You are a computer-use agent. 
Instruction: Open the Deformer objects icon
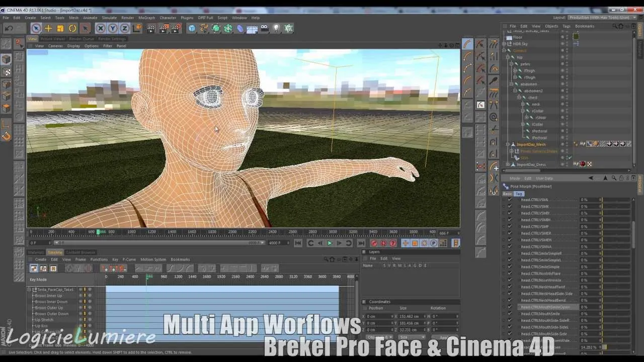(x=240, y=29)
